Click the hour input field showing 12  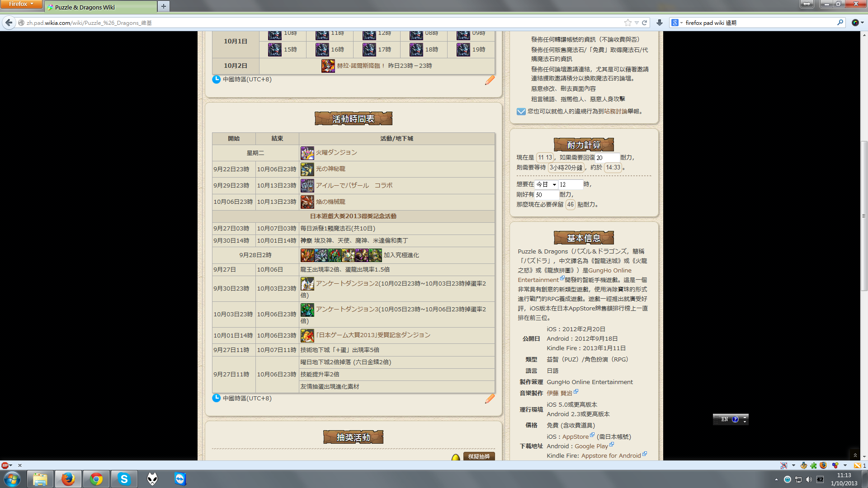[x=571, y=184]
